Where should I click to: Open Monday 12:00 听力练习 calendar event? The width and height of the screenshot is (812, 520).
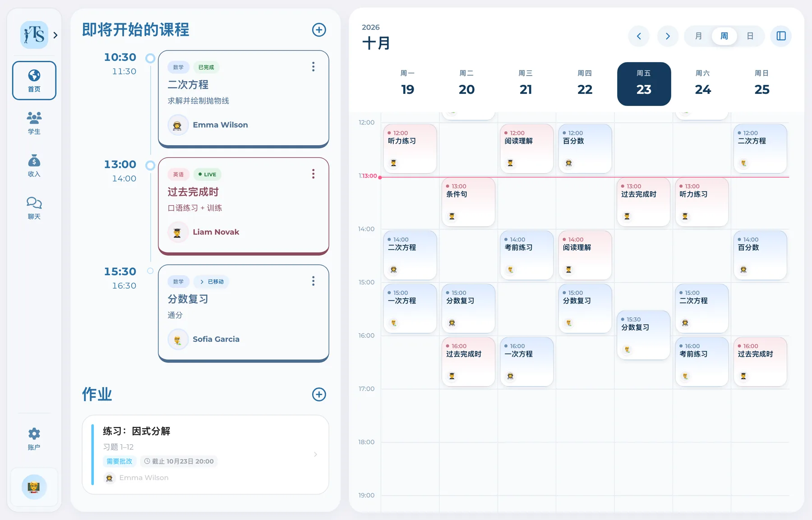tap(410, 149)
